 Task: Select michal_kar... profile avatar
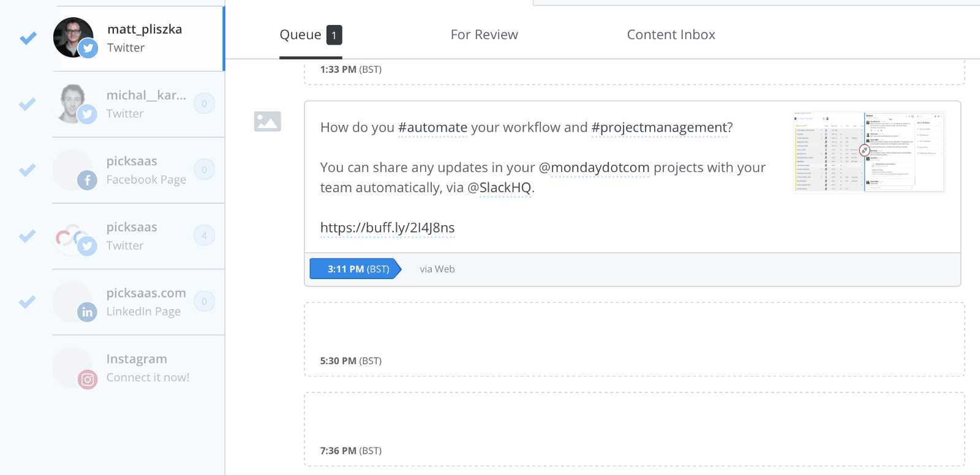pos(73,103)
